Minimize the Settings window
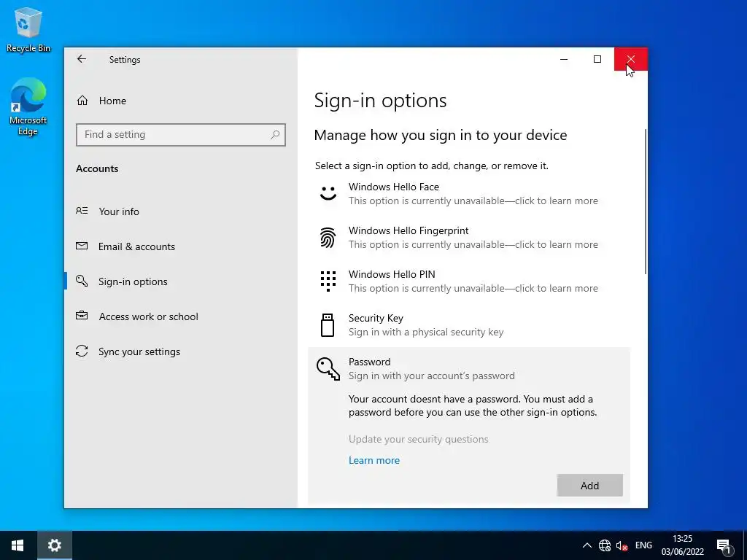The width and height of the screenshot is (747, 560). point(564,59)
